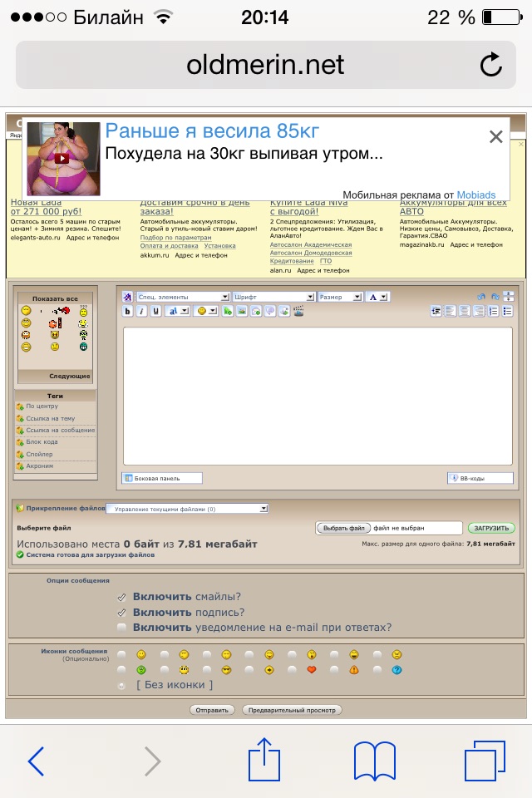Click into the message text area
Screen dimensions: 532x798
[x=318, y=396]
